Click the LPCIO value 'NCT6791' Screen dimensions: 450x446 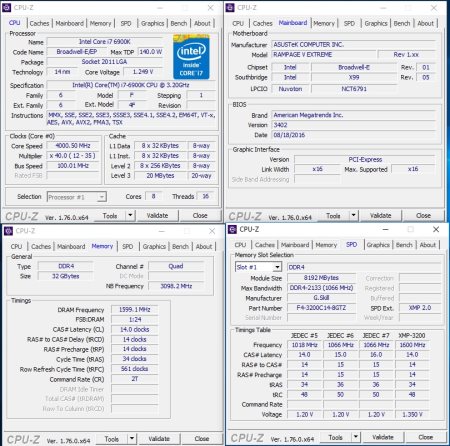click(x=354, y=89)
